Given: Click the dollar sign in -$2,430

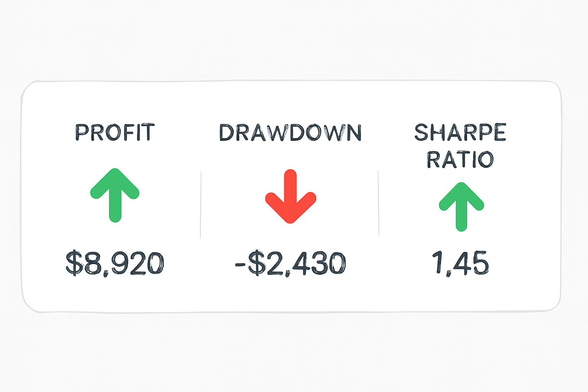Looking at the screenshot, I should (256, 263).
